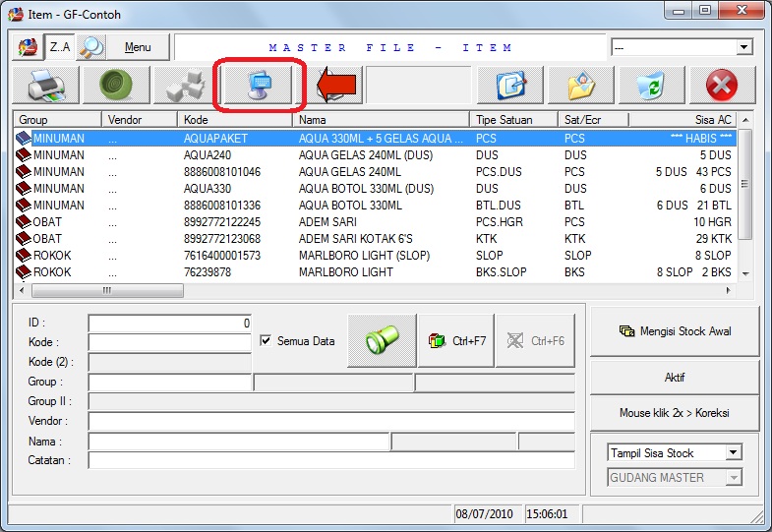Select row with code 8886008101336

point(375,206)
